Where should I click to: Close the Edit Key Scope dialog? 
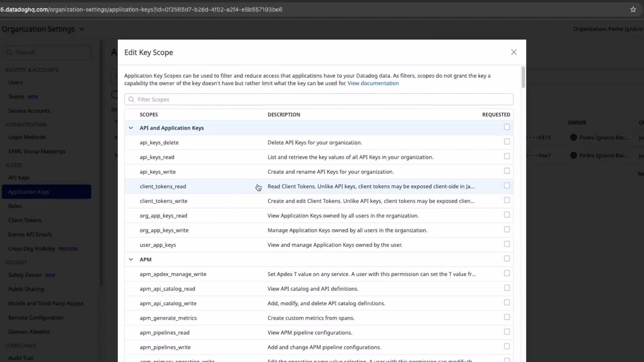click(x=514, y=52)
